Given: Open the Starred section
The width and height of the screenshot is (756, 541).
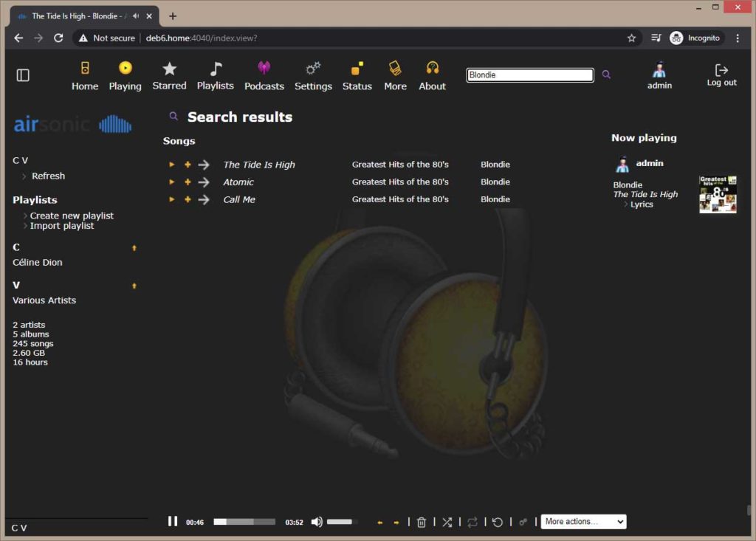Looking at the screenshot, I should [x=169, y=76].
